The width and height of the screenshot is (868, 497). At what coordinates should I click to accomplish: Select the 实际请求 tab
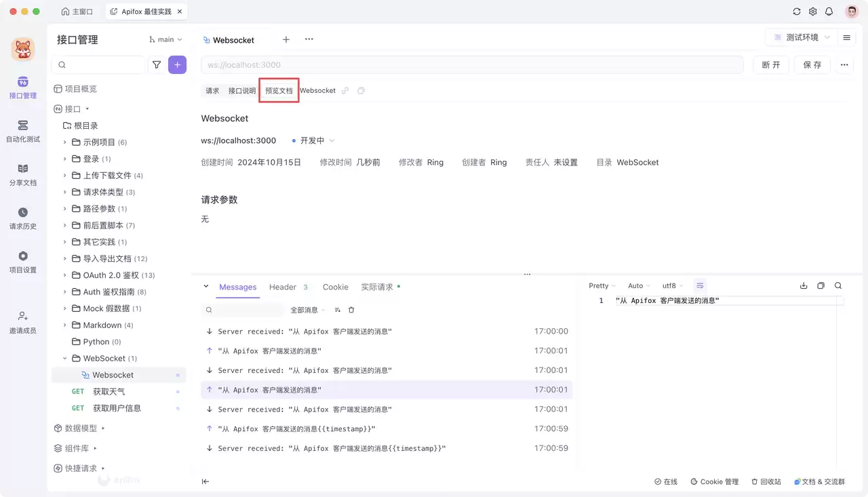380,287
